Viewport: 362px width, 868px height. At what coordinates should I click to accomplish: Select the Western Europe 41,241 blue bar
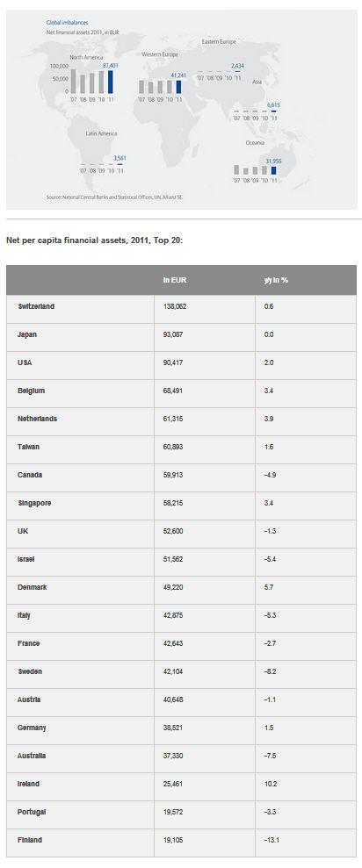(x=178, y=87)
